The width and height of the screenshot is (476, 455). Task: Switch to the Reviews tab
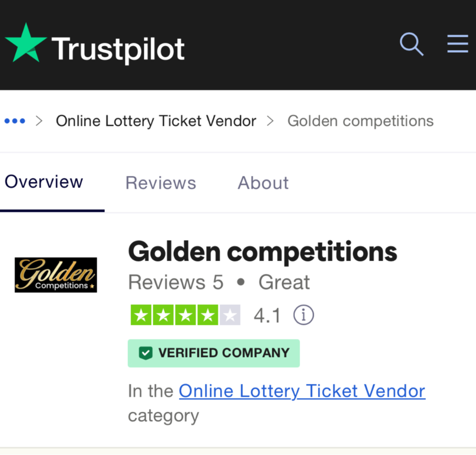[x=161, y=183]
